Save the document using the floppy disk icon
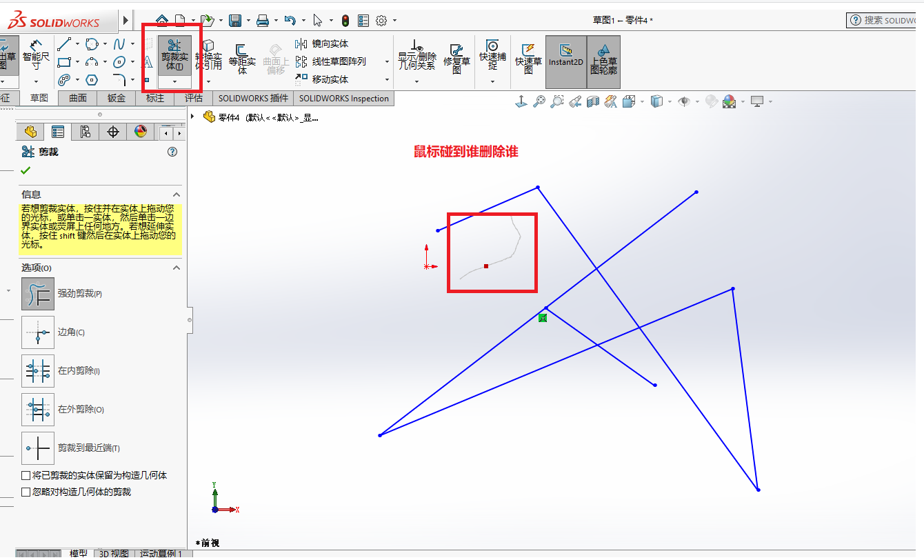 point(235,20)
